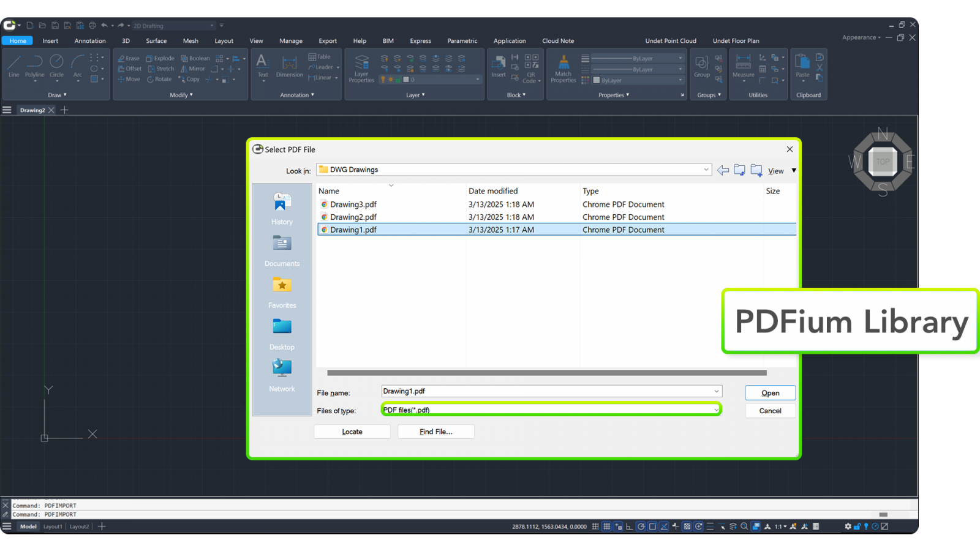Image resolution: width=980 pixels, height=551 pixels.
Task: Open the Favorites shortcut in dialog sidebar
Action: [x=282, y=293]
